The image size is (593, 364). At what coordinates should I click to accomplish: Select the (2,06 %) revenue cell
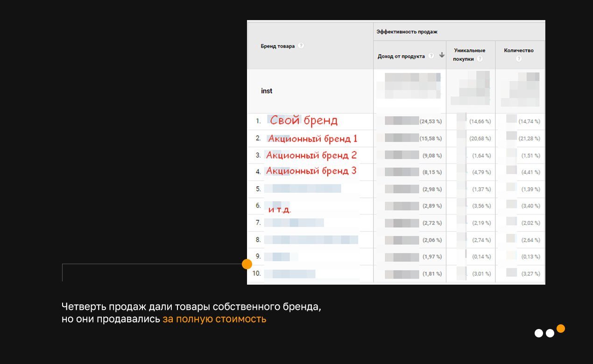coord(432,240)
